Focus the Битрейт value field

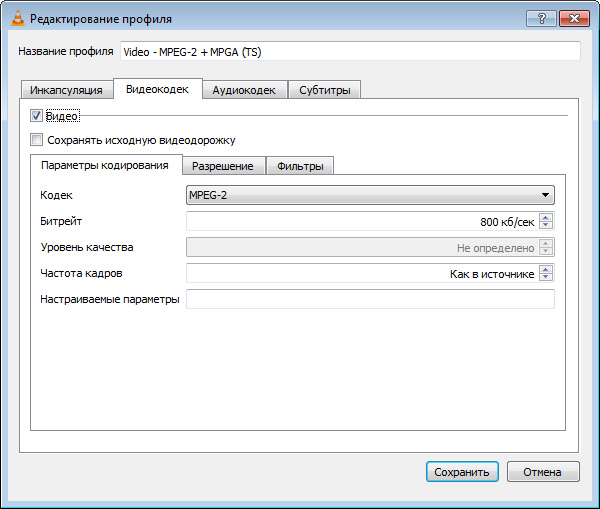tap(360, 221)
